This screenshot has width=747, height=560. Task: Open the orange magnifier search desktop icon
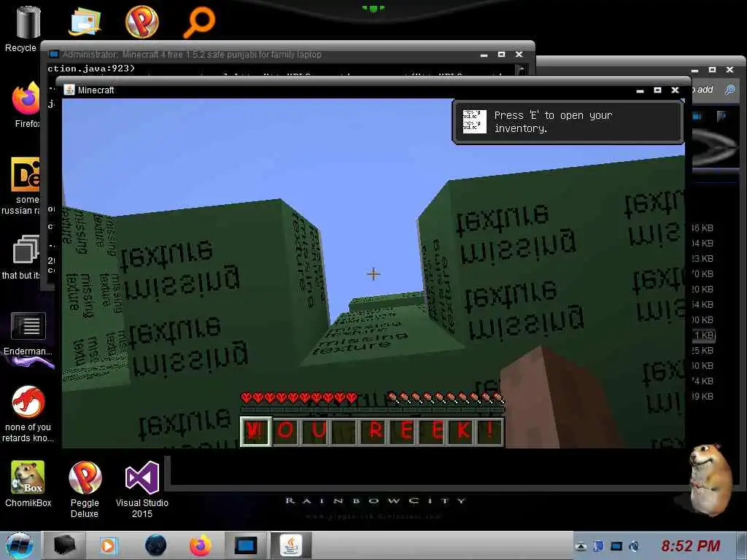point(199,22)
